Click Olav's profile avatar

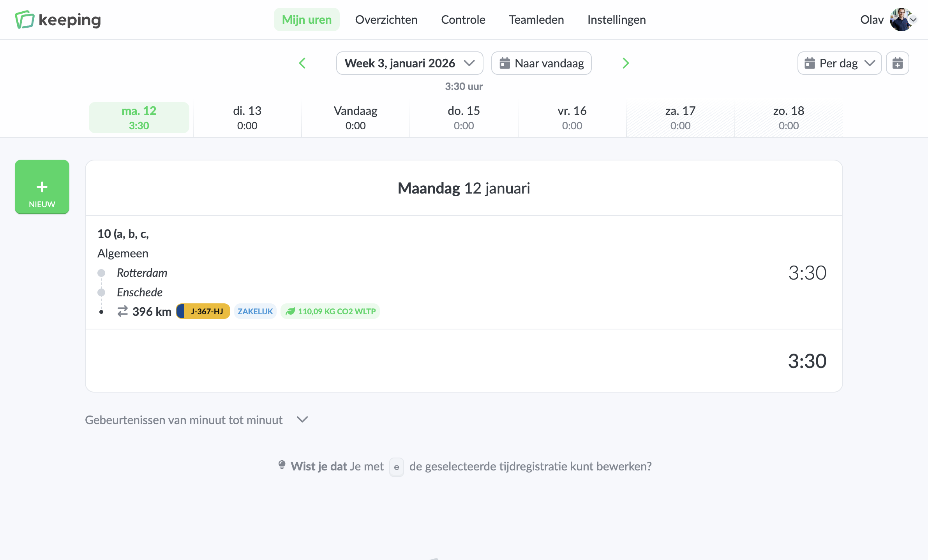click(901, 19)
